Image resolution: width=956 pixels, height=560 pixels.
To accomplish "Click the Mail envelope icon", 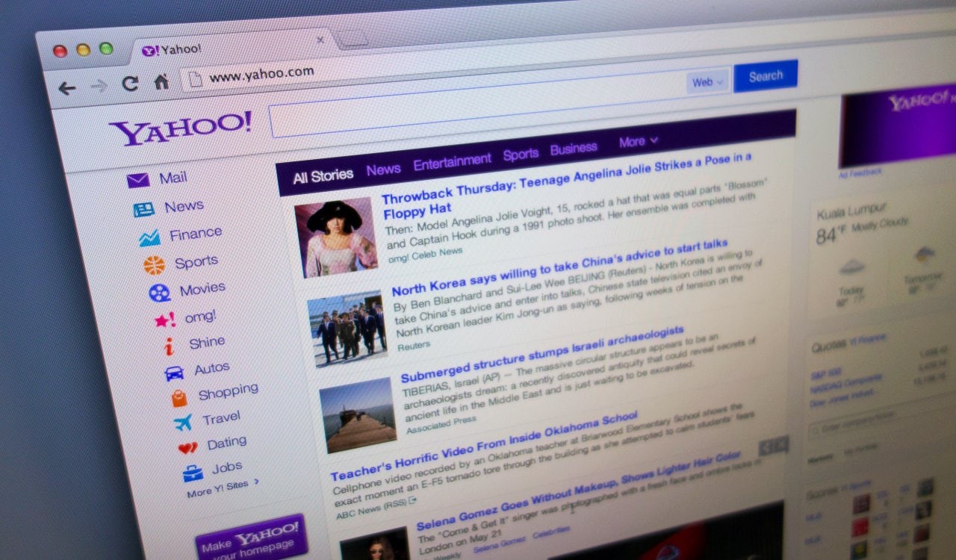I will coord(138,180).
